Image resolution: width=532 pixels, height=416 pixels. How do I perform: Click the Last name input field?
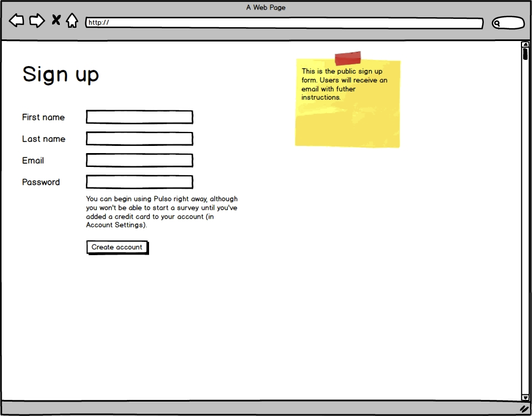click(140, 139)
